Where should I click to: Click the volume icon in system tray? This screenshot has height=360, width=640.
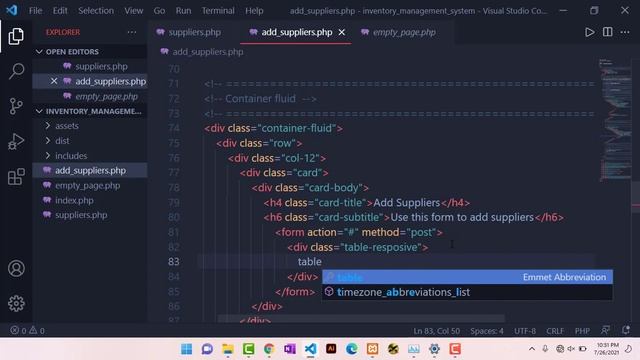pos(571,349)
